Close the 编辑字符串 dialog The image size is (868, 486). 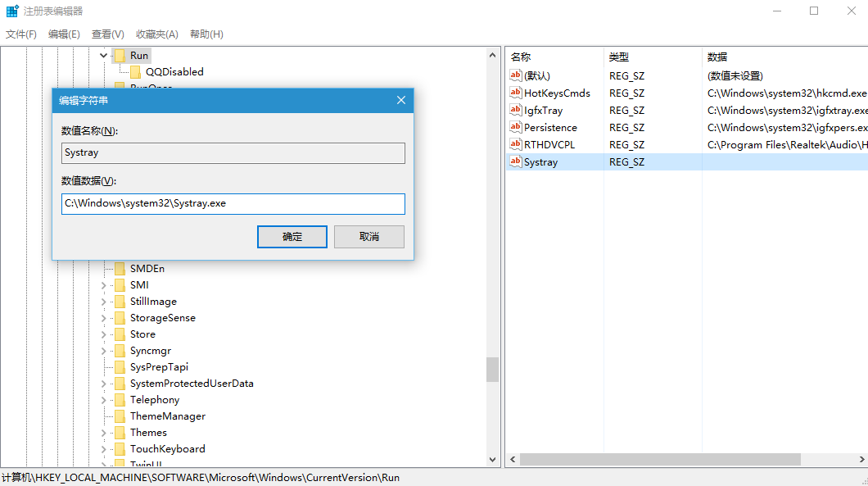[x=400, y=100]
